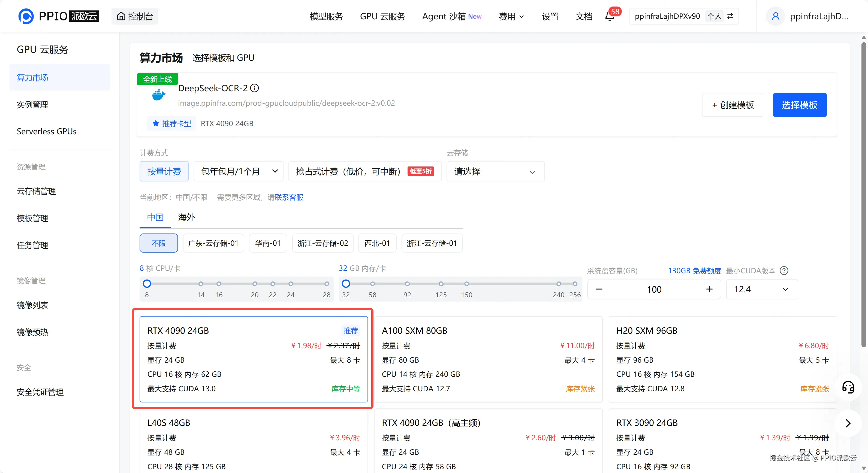This screenshot has height=473, width=868.
Task: Click the user avatar icon
Action: pos(775,16)
